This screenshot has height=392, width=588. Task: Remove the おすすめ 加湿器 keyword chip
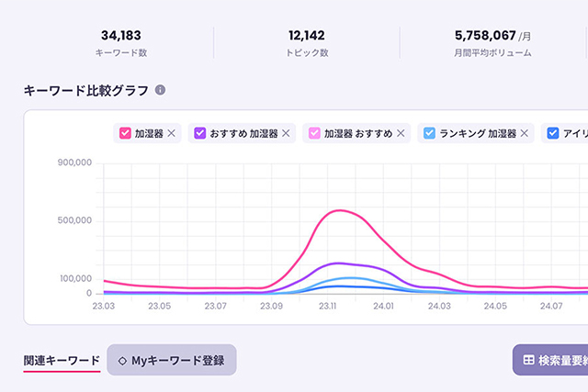286,133
